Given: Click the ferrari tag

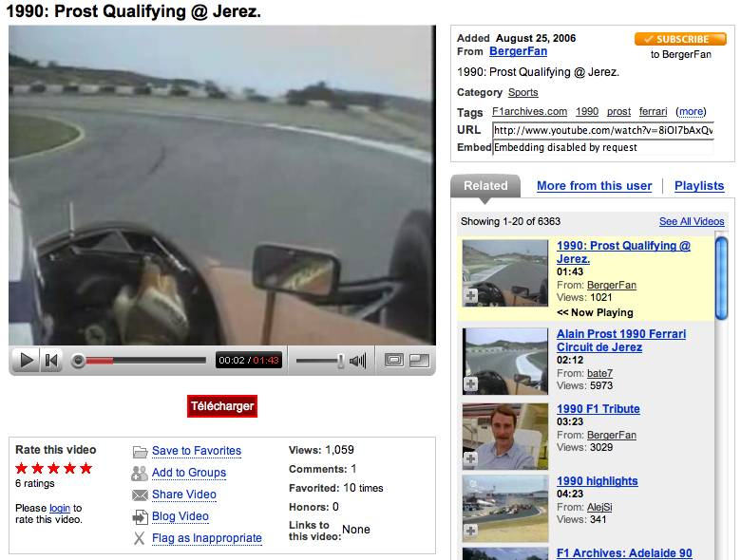Looking at the screenshot, I should point(653,111).
